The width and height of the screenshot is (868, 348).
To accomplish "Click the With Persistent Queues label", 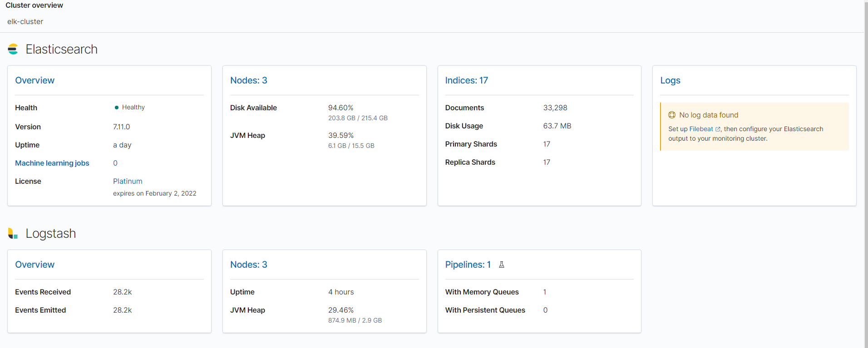I will pyautogui.click(x=485, y=310).
